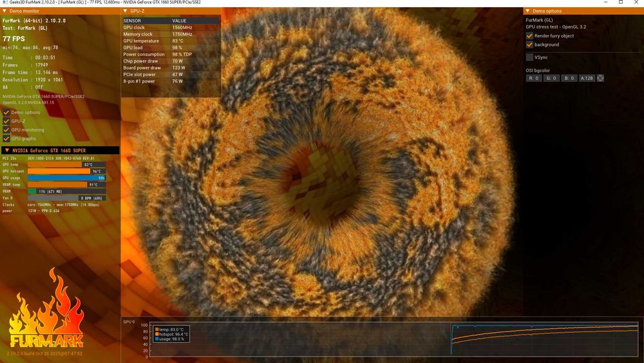This screenshot has width=644, height=363.
Task: Disable the background checkbox
Action: click(529, 44)
